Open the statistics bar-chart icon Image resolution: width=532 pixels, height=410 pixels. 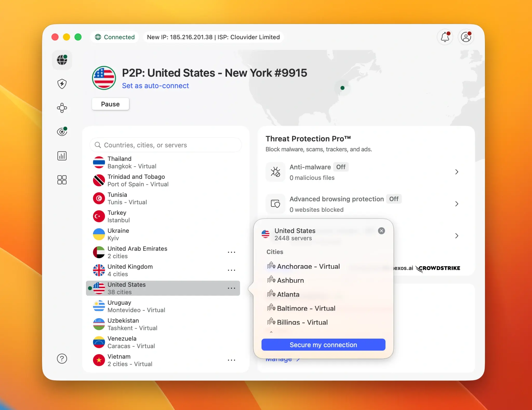click(x=62, y=156)
